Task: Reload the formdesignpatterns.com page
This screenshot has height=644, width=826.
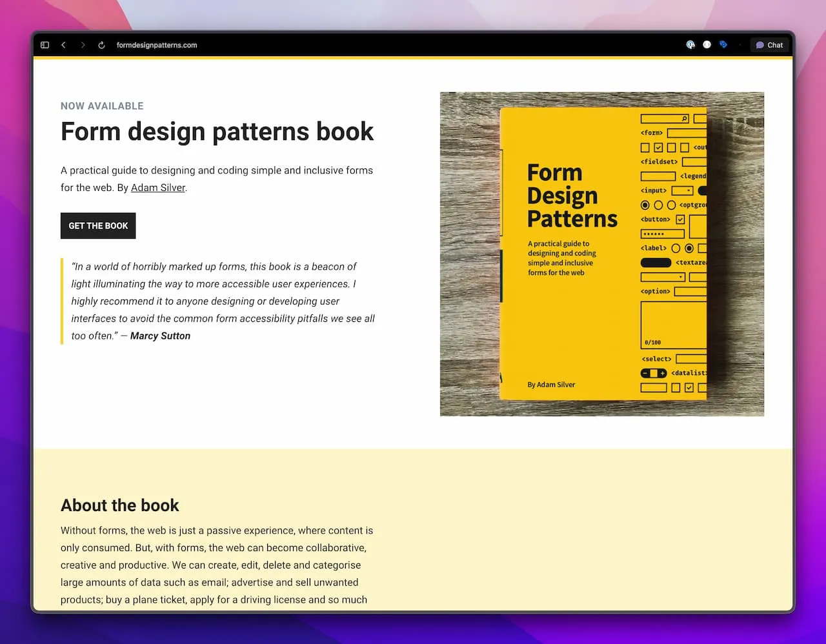Action: [101, 45]
